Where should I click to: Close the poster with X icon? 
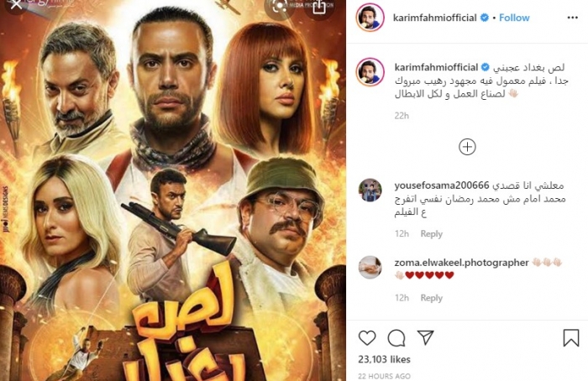click(x=16, y=5)
